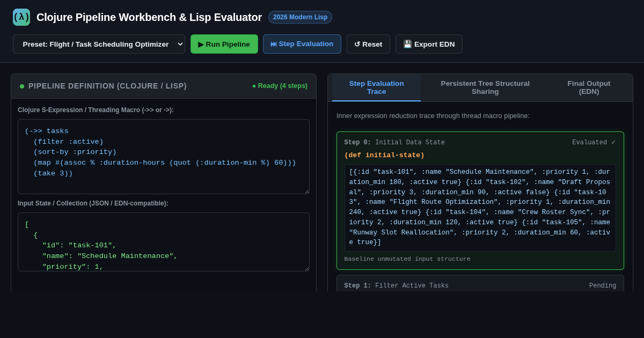Click the Input State / Collection label
The height and width of the screenshot is (338, 644).
coord(93,203)
